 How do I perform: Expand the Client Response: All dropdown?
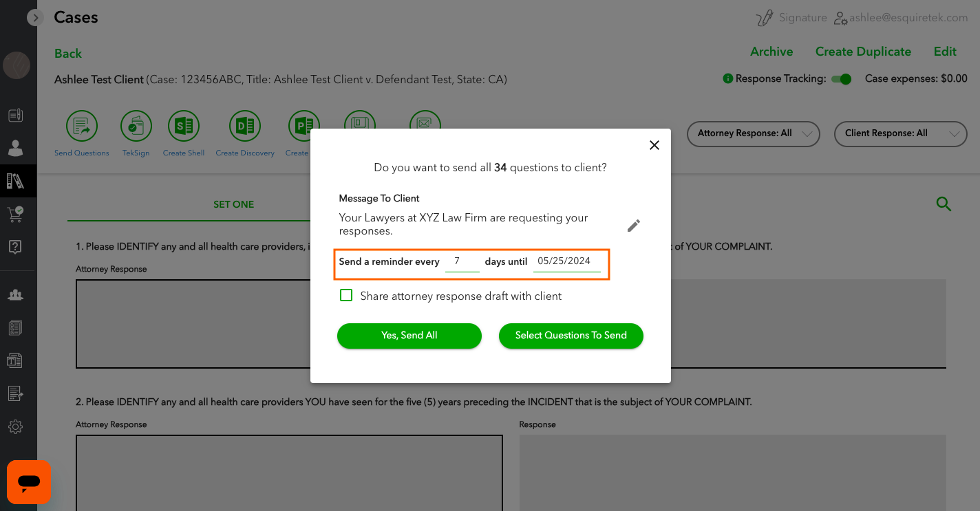tap(900, 134)
